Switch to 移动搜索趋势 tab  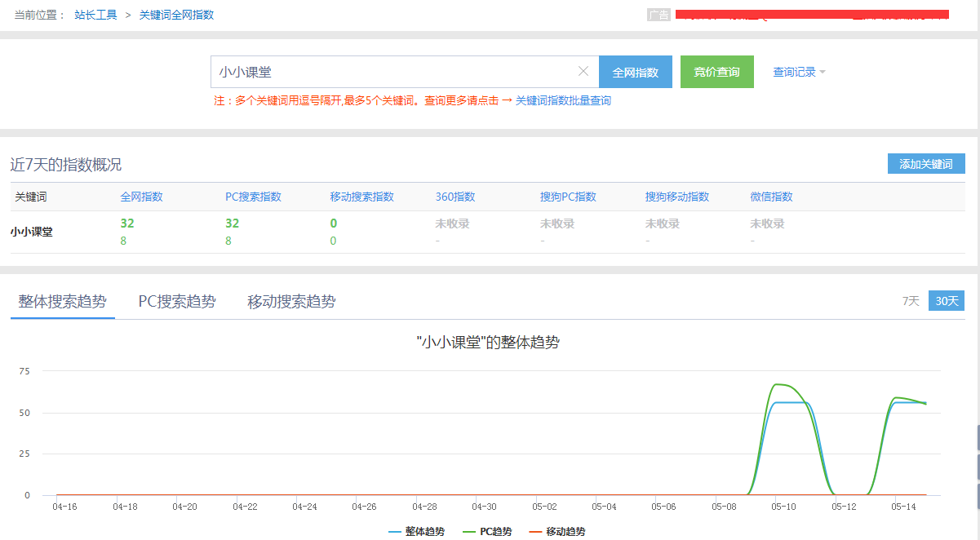click(291, 302)
